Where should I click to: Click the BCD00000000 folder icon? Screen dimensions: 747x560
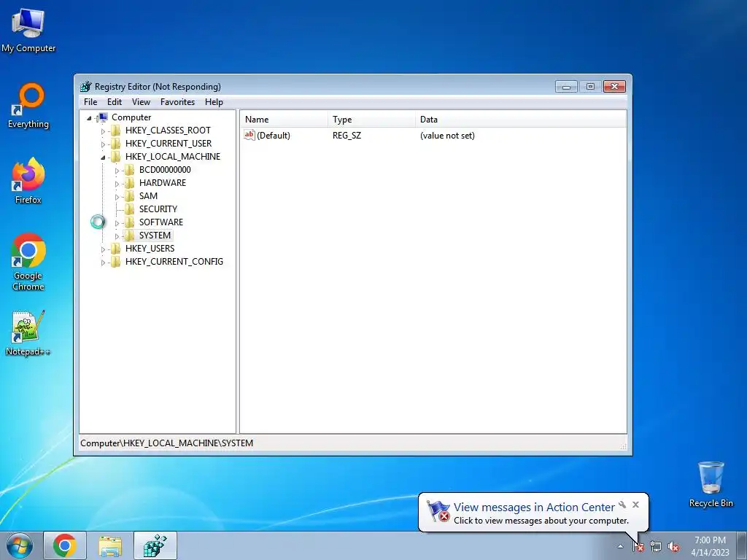click(x=129, y=170)
